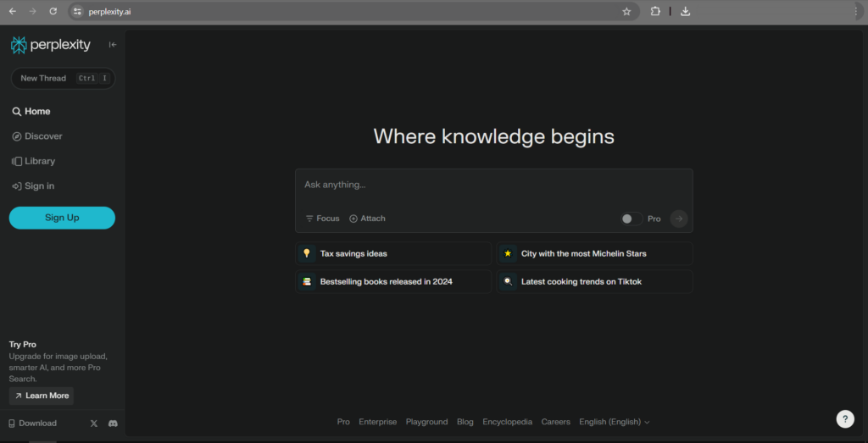
Task: Click the star icon on Michelin suggestion
Action: 508,253
